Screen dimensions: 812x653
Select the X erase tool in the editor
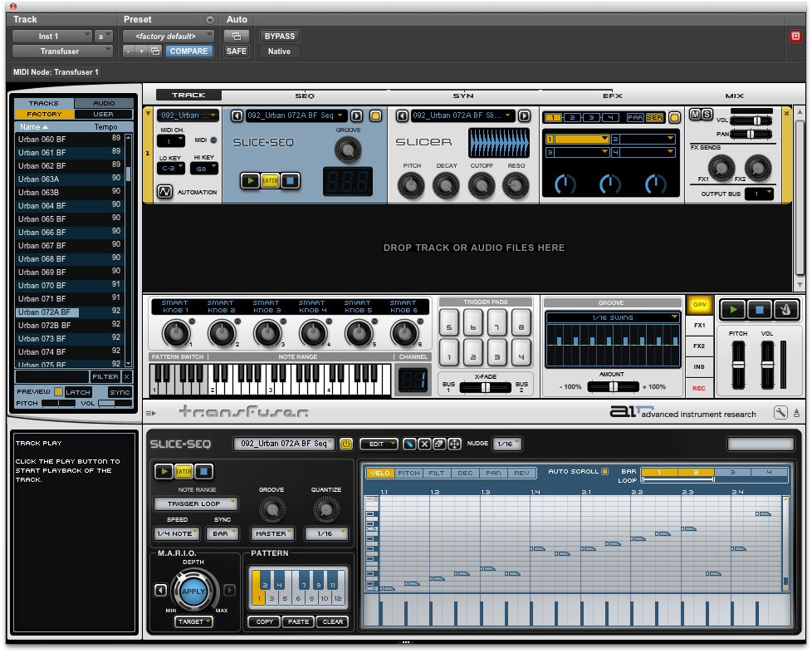click(424, 444)
